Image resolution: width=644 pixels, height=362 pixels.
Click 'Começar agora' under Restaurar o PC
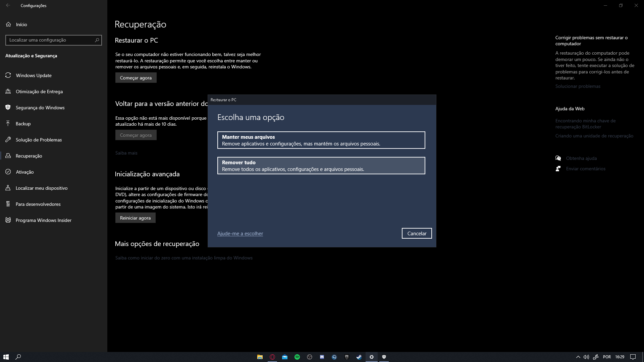click(136, 78)
